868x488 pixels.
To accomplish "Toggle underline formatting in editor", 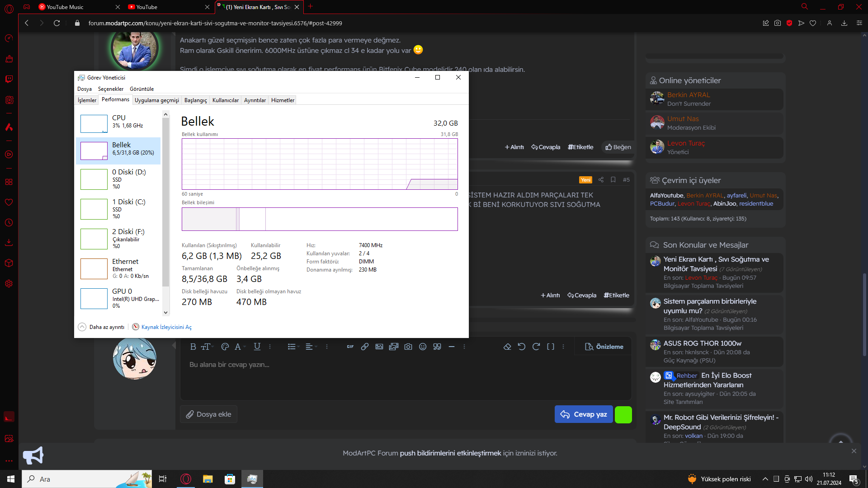I will [x=257, y=347].
